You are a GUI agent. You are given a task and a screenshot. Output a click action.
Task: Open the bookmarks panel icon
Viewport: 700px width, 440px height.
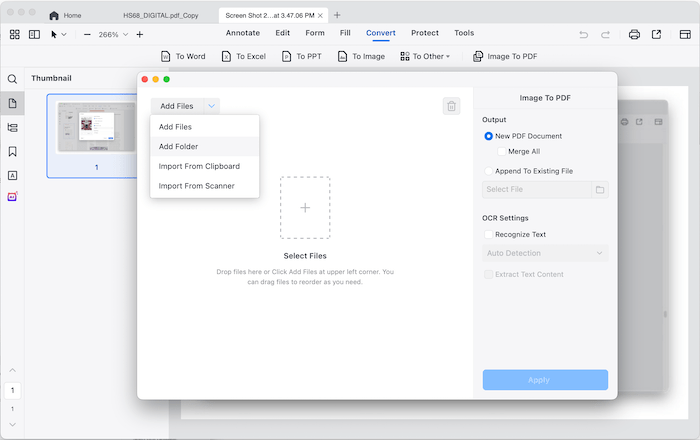tap(12, 152)
